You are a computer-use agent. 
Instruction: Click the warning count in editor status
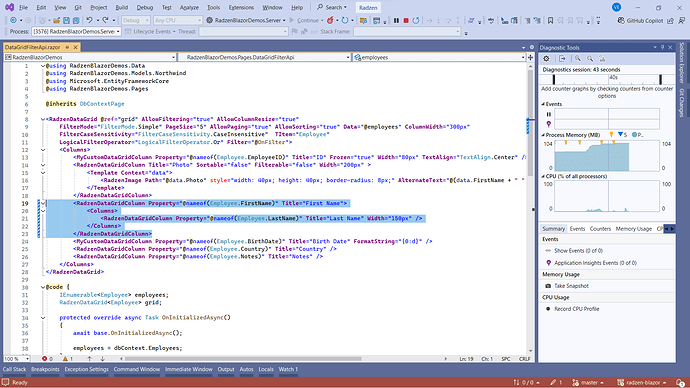tap(68, 359)
